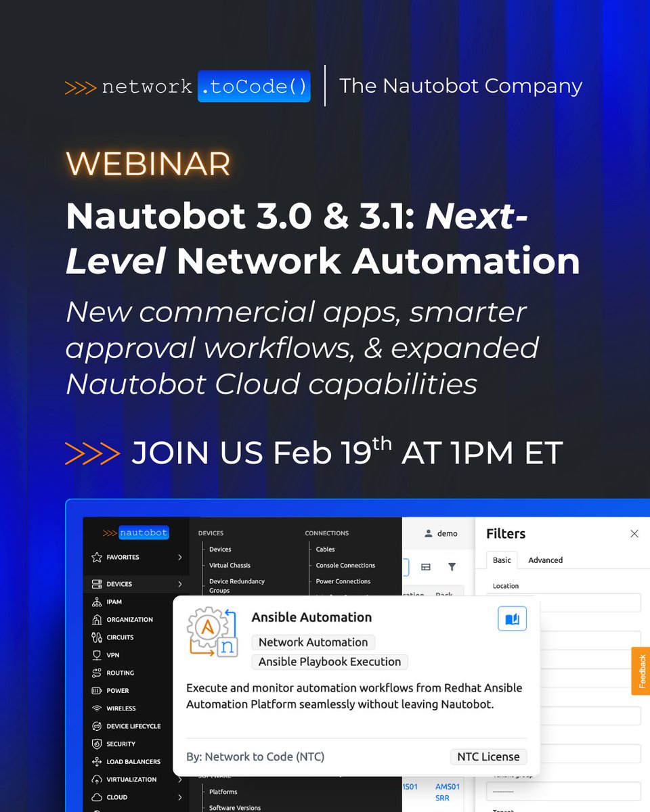The image size is (650, 812).
Task: Click the Wireless wifi icon
Action: click(96, 708)
